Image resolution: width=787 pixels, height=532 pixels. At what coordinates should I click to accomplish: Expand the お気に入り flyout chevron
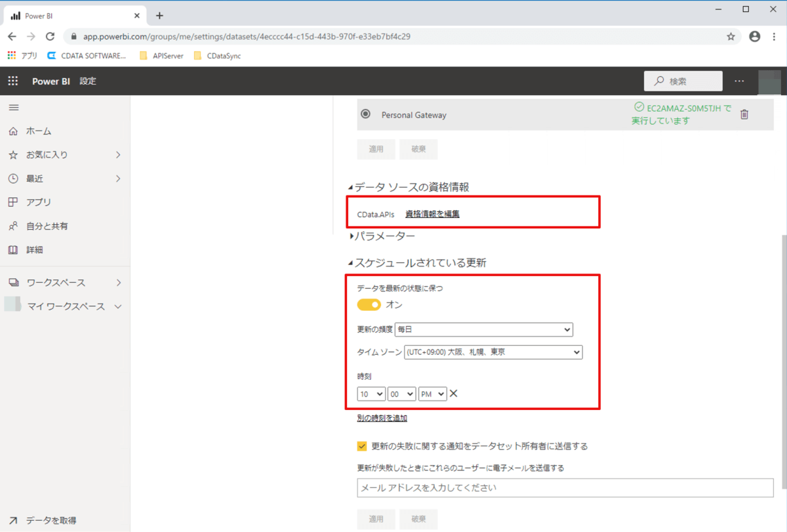click(x=118, y=155)
